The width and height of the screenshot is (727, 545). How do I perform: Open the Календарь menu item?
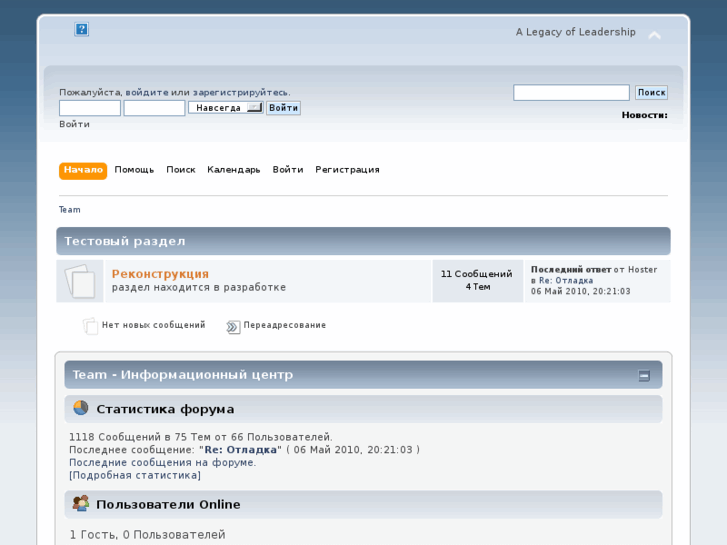tap(234, 170)
